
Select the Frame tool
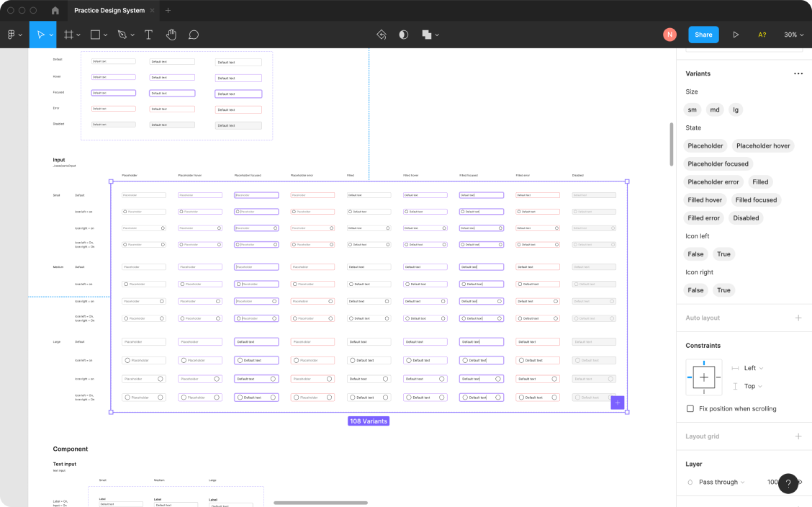(68, 34)
